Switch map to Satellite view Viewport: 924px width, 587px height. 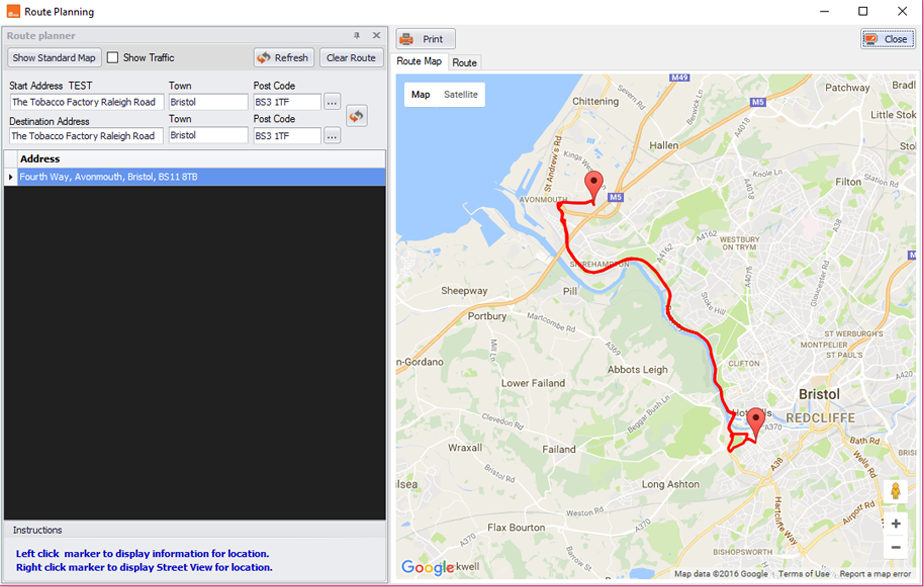461,94
